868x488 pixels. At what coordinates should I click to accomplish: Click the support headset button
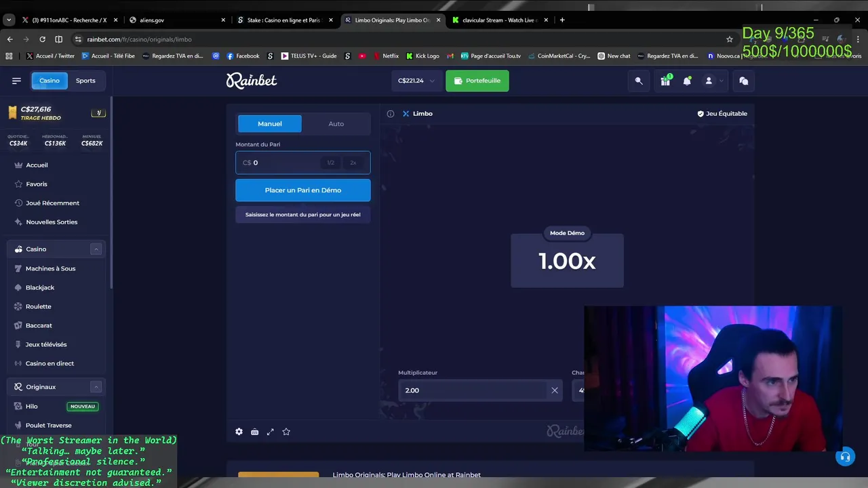tap(844, 457)
